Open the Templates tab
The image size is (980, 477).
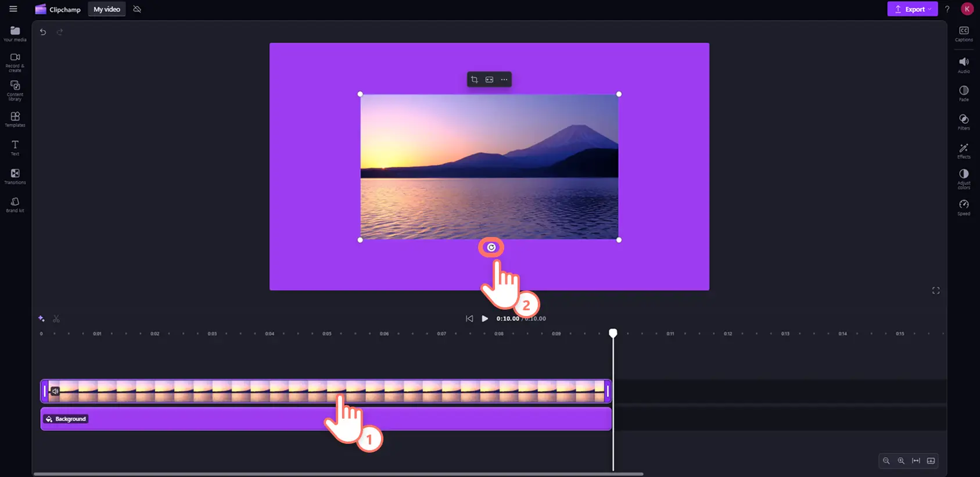[x=15, y=119]
